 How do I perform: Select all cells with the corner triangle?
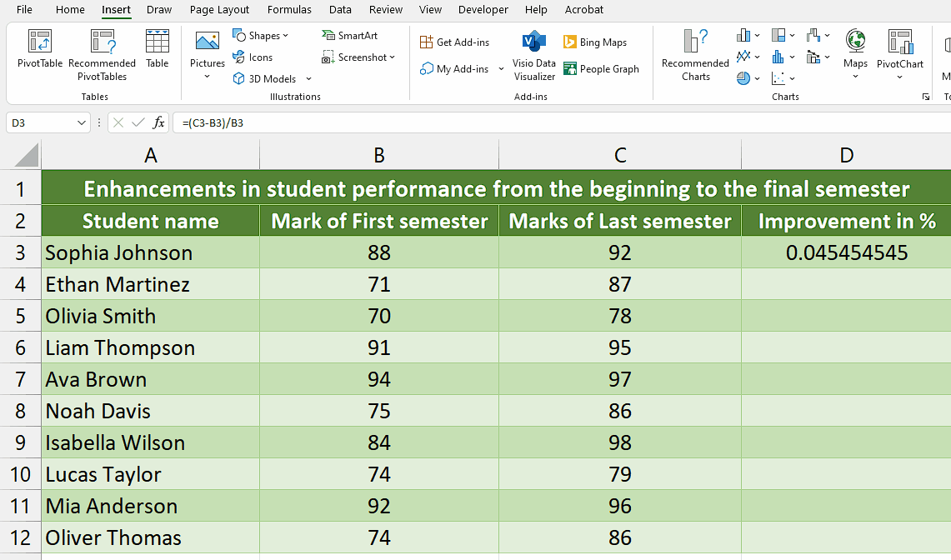click(x=26, y=155)
